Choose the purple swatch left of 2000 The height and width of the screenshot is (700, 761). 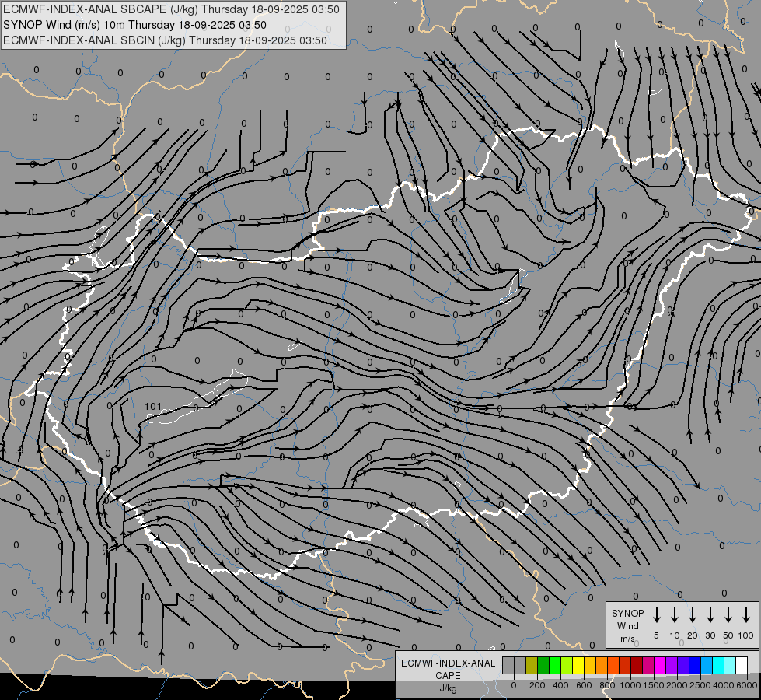click(672, 665)
